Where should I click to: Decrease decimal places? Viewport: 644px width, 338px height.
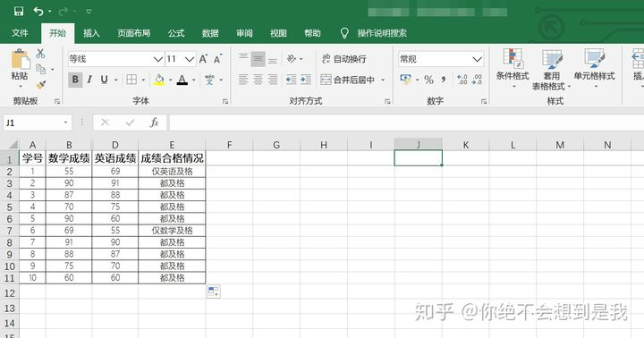tap(478, 80)
